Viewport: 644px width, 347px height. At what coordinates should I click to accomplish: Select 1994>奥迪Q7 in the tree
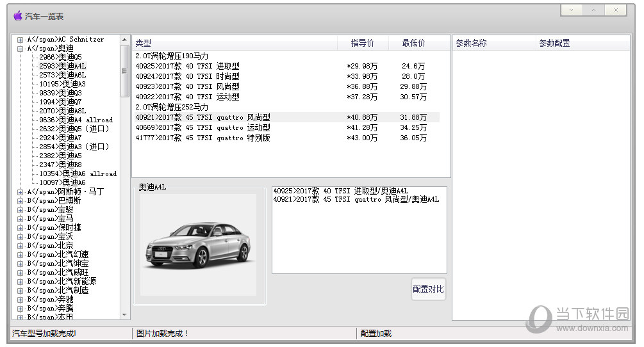60,102
